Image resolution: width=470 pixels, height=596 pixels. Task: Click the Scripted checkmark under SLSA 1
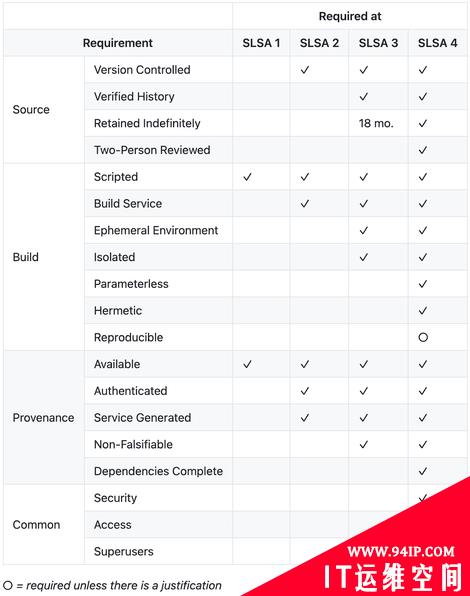click(x=247, y=177)
